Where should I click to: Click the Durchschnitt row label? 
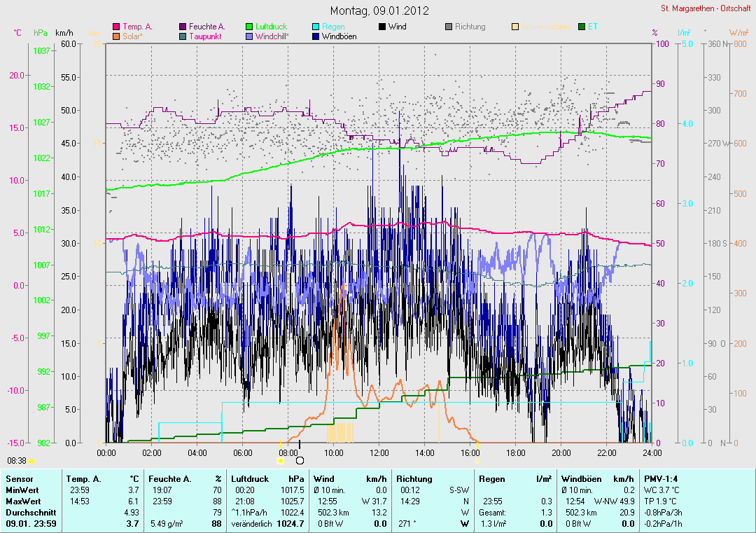point(31,512)
